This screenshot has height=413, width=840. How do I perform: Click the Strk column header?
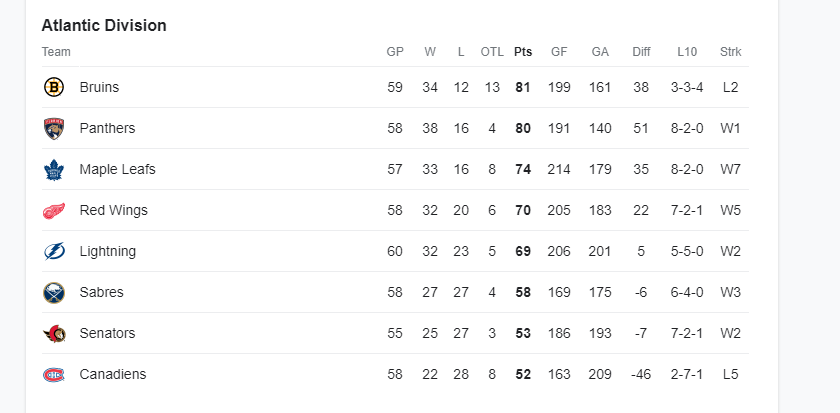[731, 52]
